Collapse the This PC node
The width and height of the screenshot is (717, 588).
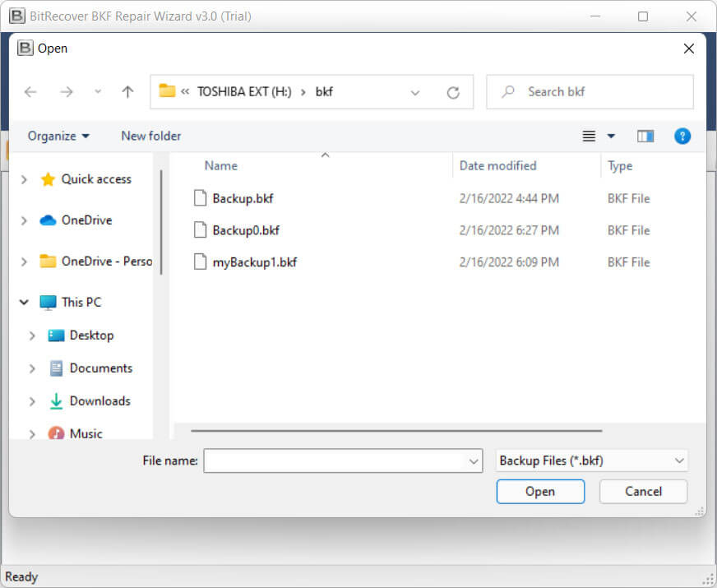point(24,303)
